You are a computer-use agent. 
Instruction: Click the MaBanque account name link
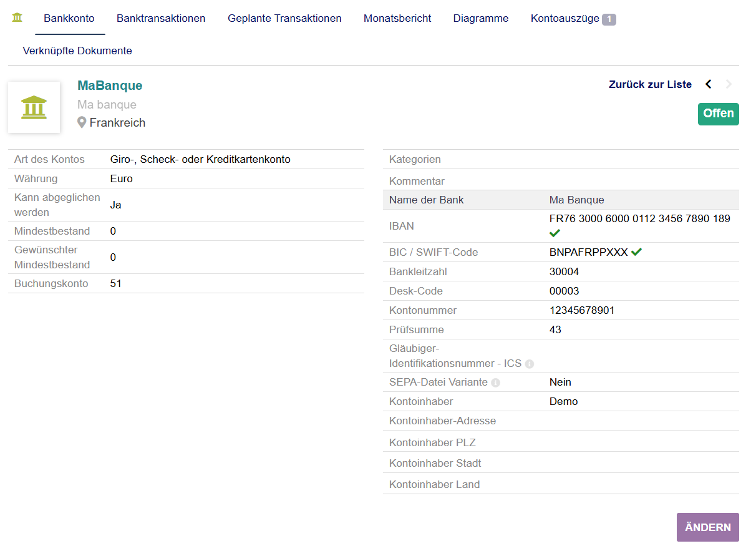coord(110,85)
